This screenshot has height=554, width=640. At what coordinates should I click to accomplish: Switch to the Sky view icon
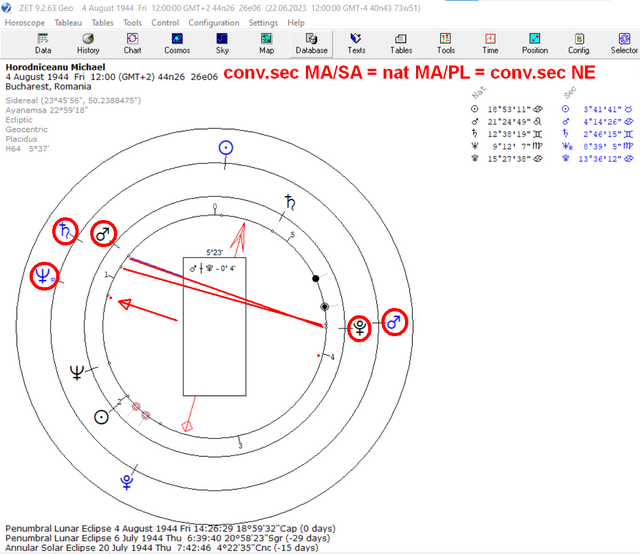[x=222, y=44]
